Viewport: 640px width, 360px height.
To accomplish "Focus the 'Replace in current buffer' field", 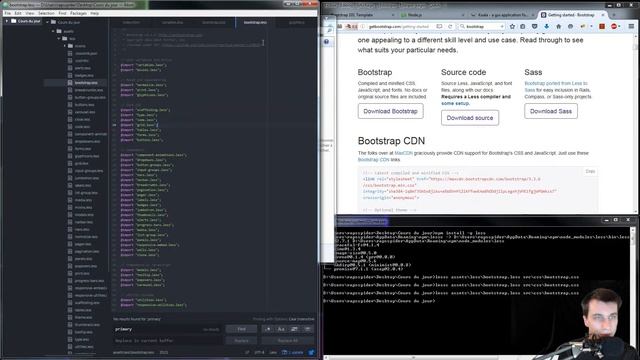I will (167, 340).
